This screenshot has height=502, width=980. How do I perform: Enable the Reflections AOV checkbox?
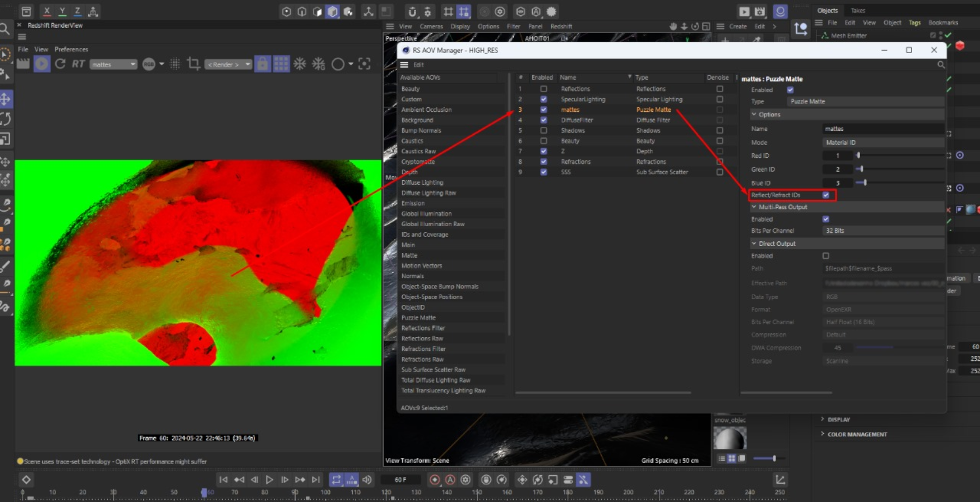(x=544, y=89)
